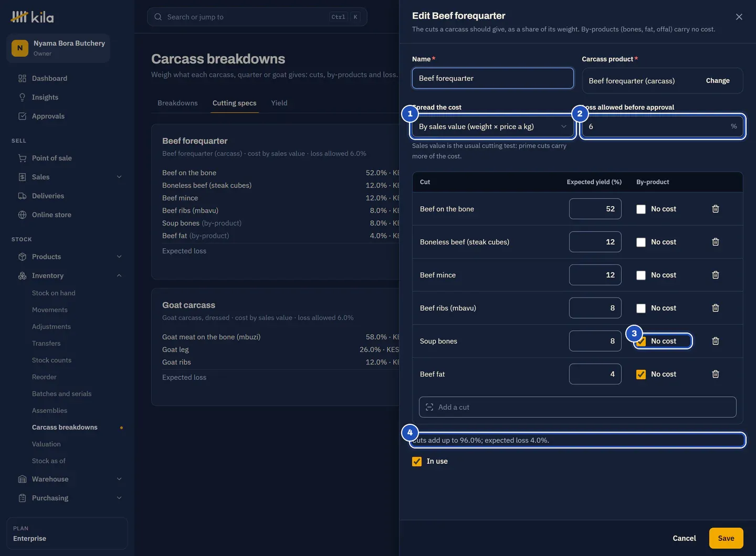The image size is (756, 556).
Task: Expand the Sales menu chevron
Action: 119,177
